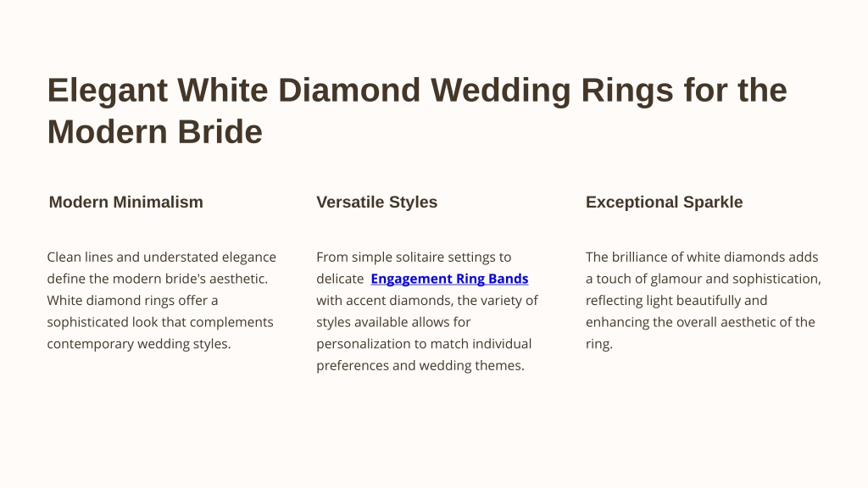Select the 'Exceptional Sparkle' heading
Viewport: 868px width, 488px height.
pos(665,202)
